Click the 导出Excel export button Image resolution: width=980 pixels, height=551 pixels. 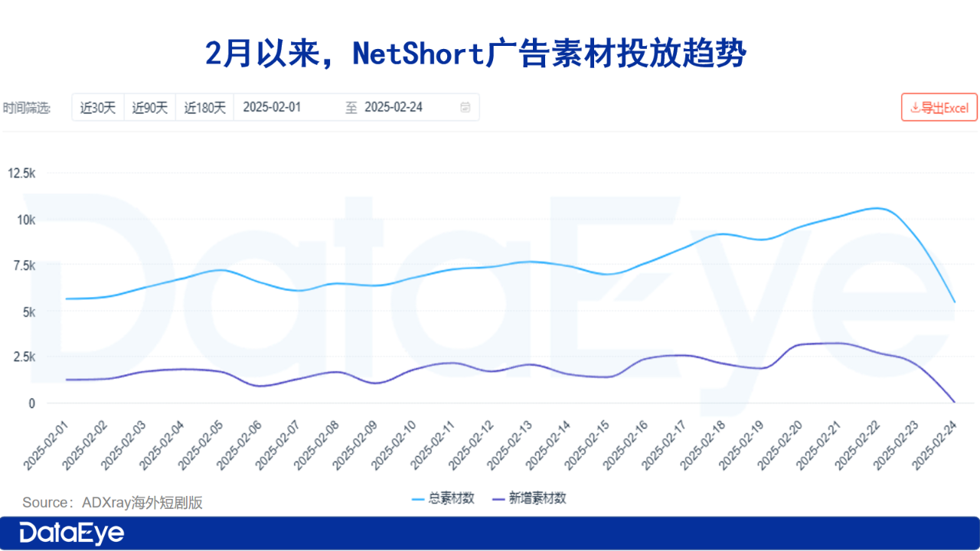pos(939,107)
